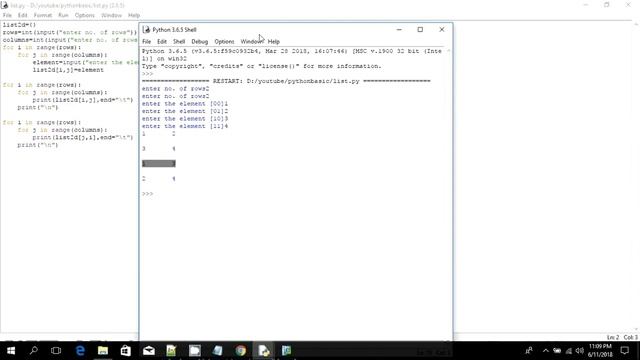Image resolution: width=640 pixels, height=360 pixels.
Task: Switch to Python IDLE taskbar icon
Action: coord(264,351)
